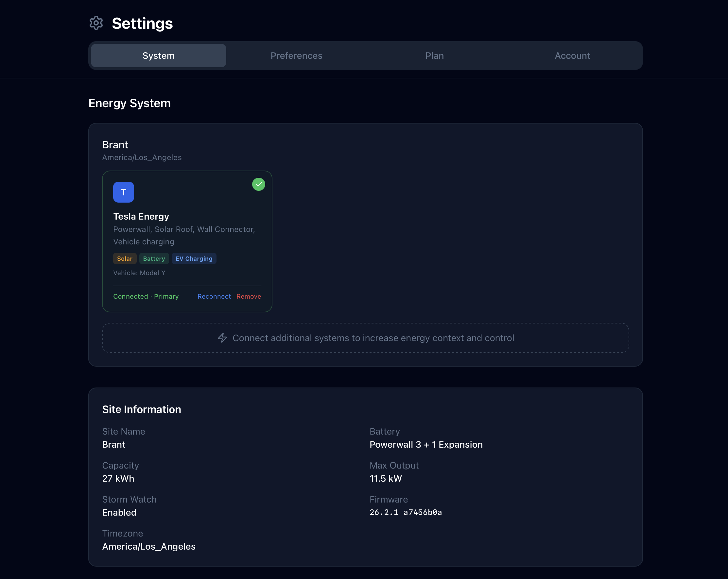Select the Firmware version 26.2.1 a7456b0a

point(406,512)
